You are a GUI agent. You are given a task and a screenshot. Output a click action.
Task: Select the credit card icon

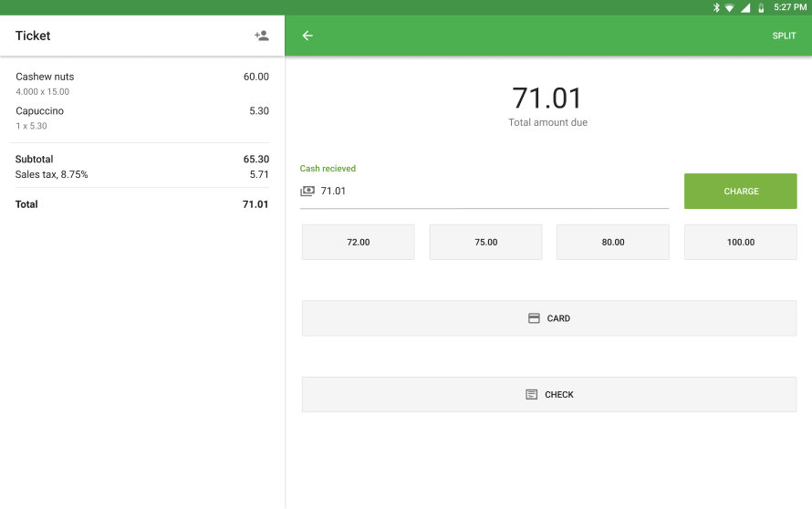pos(534,318)
